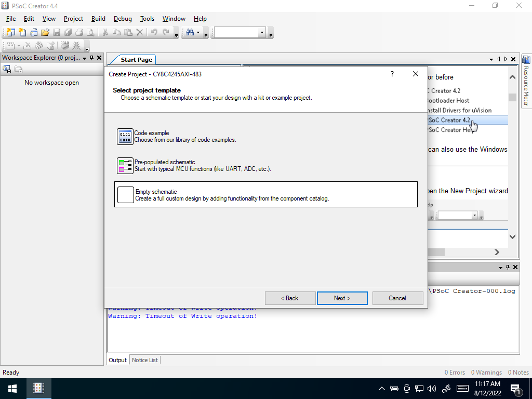
Task: Click the Back button
Action: (290, 298)
